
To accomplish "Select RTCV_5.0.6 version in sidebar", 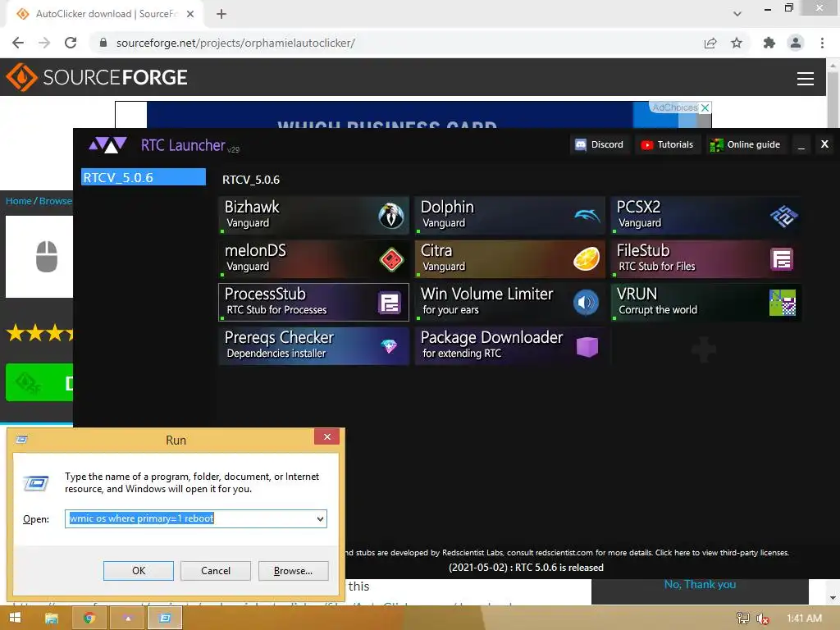I will click(x=143, y=177).
